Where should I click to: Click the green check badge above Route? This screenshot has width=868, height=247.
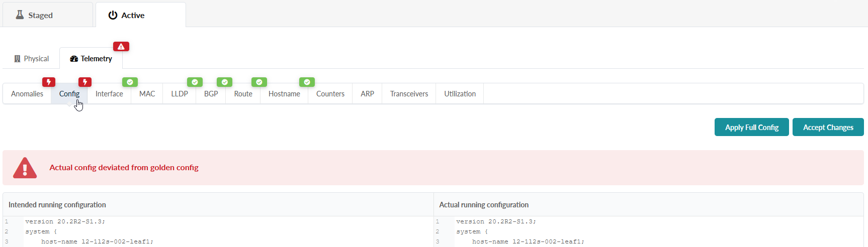click(259, 82)
